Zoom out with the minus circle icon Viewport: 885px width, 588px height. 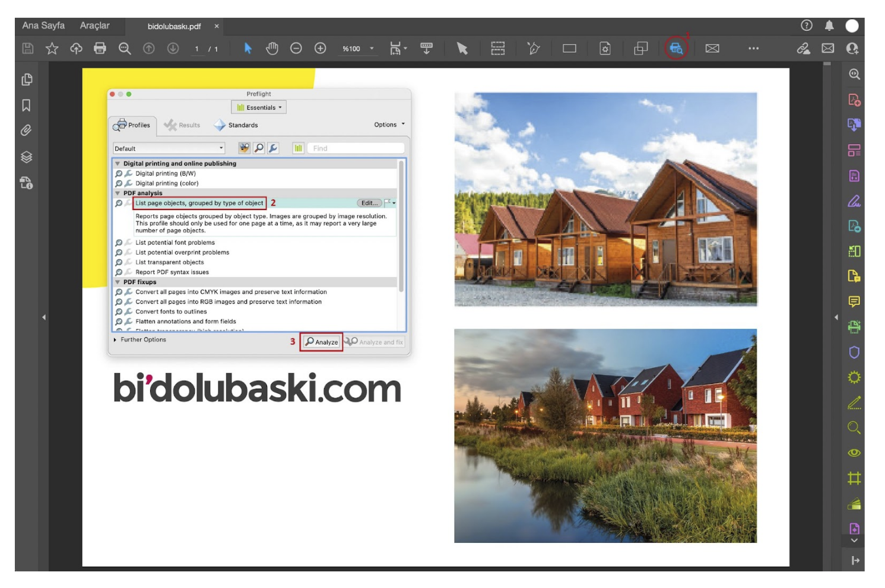296,49
